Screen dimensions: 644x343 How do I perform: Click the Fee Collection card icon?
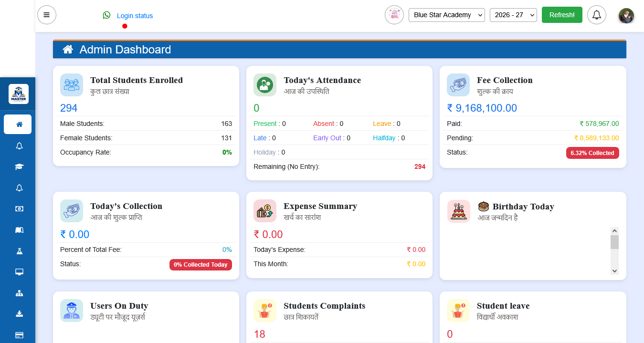(x=458, y=85)
